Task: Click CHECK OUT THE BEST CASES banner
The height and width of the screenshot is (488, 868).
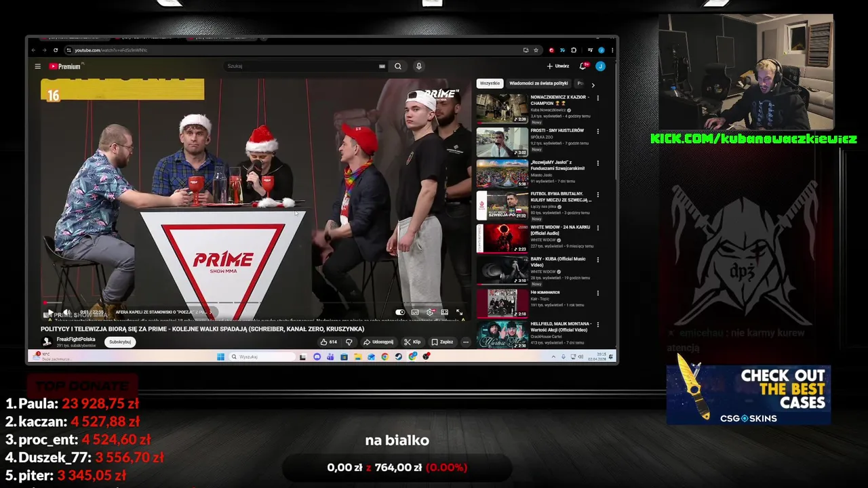Action: click(749, 396)
